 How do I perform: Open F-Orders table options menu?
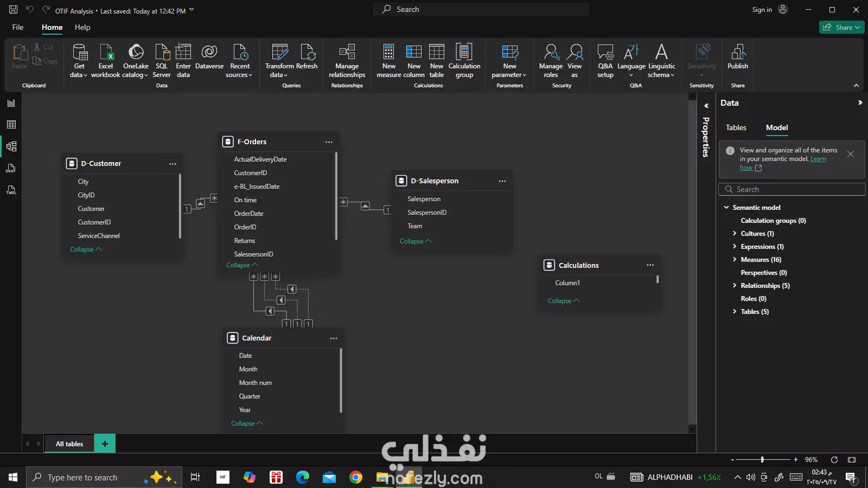(329, 142)
